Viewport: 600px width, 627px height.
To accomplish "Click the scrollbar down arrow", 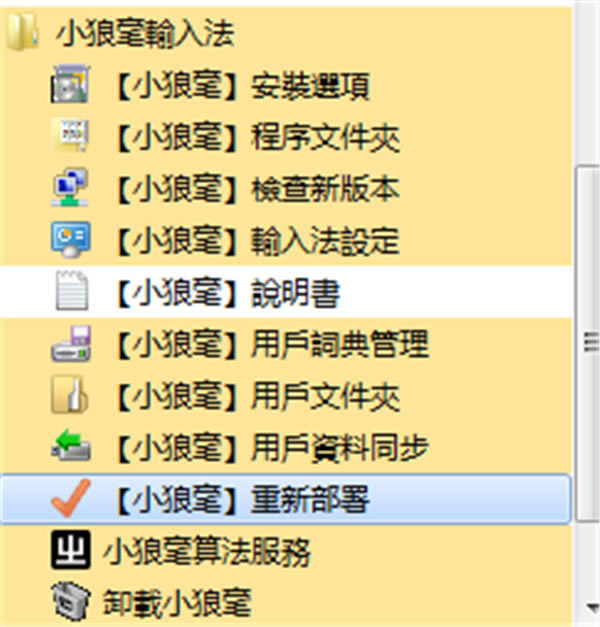I will pyautogui.click(x=591, y=608).
